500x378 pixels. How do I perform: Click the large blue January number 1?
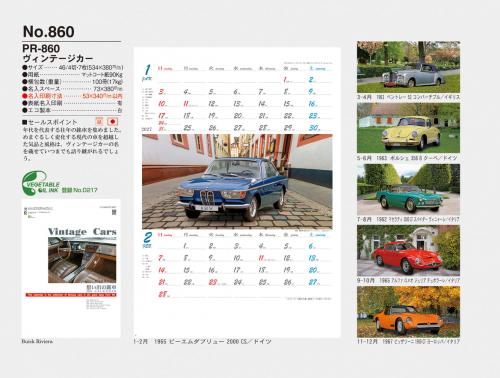tap(147, 70)
